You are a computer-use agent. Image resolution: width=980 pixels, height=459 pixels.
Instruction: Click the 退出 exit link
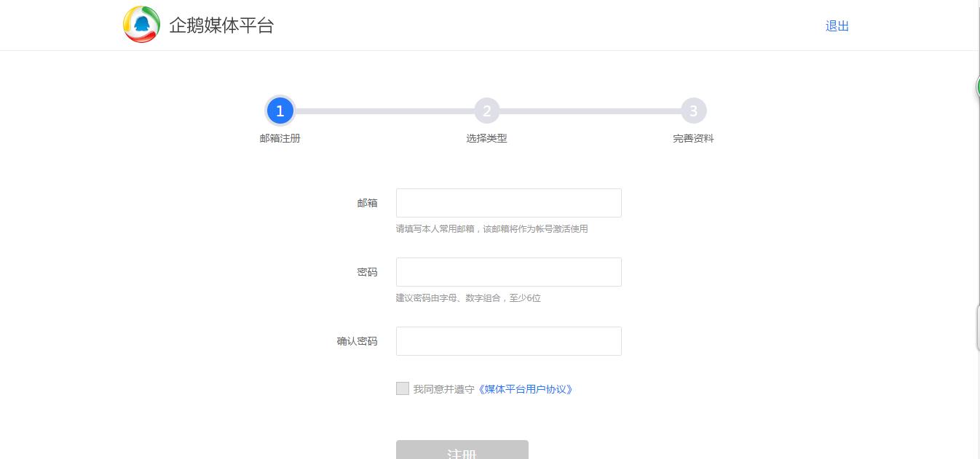pos(837,26)
